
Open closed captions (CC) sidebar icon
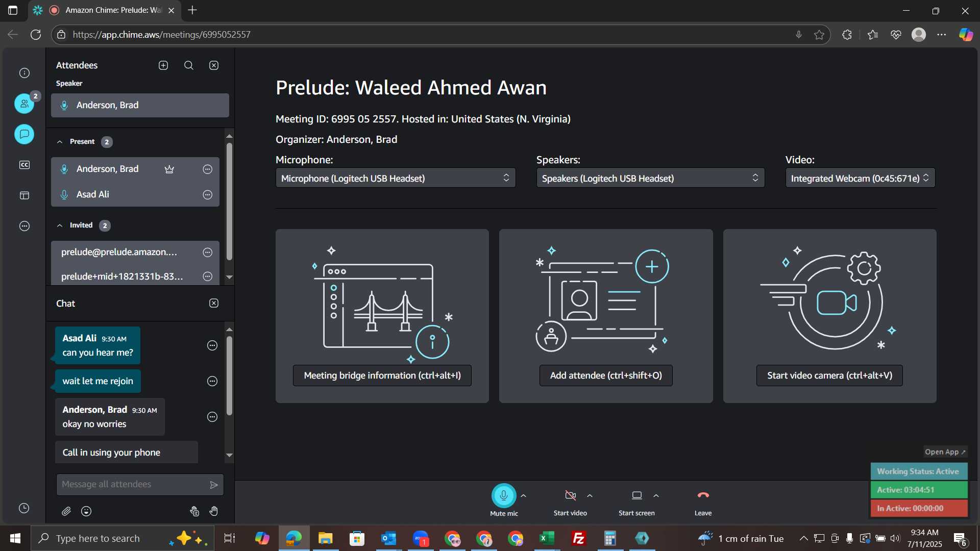[x=24, y=165]
